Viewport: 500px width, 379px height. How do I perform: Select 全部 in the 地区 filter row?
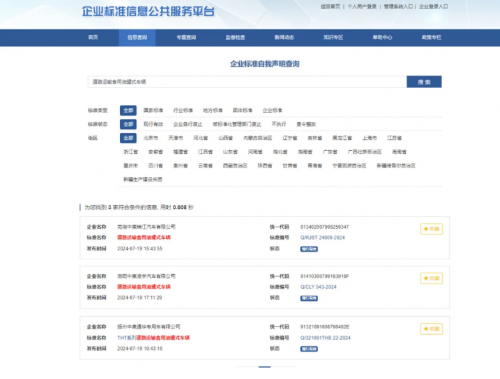click(x=128, y=138)
